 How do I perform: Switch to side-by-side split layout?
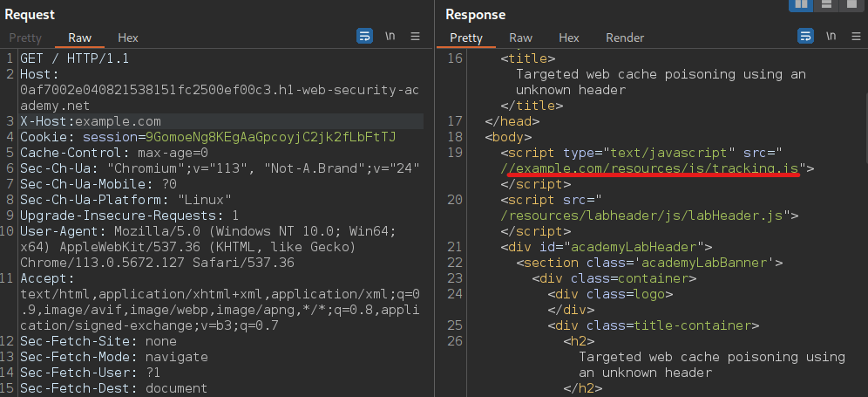[x=801, y=4]
